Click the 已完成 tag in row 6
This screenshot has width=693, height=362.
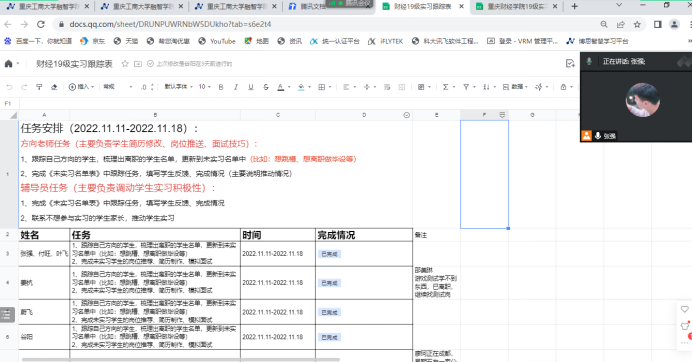(x=329, y=337)
